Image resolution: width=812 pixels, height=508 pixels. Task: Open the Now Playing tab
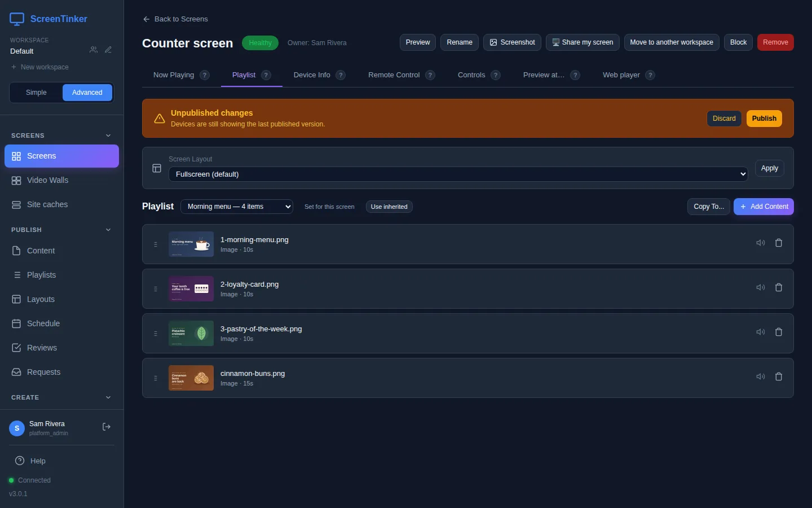pos(174,75)
